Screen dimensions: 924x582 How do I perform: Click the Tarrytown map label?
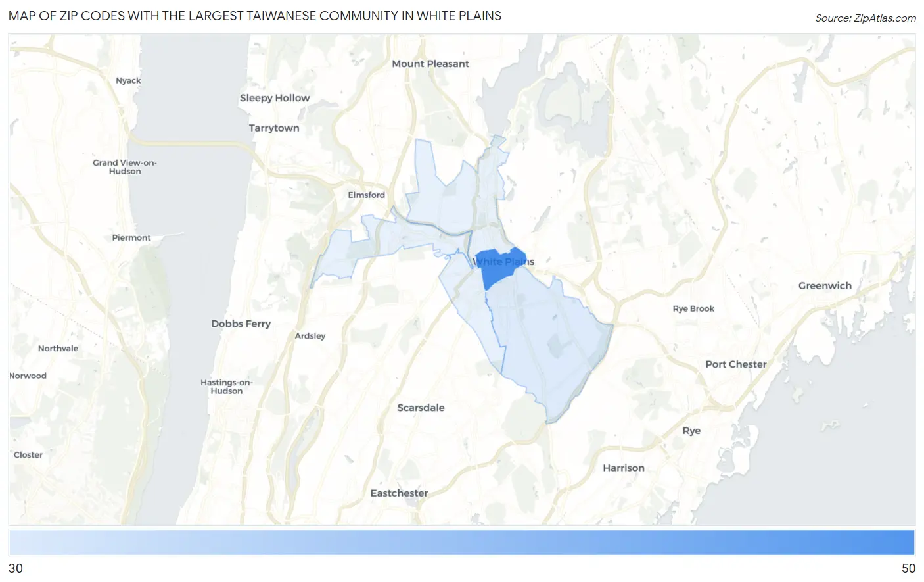274,128
